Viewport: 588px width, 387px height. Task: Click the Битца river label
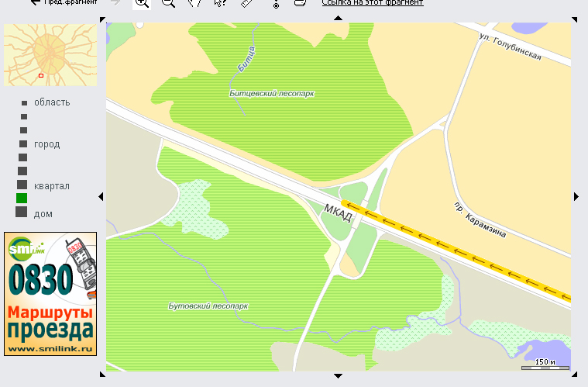(x=247, y=59)
